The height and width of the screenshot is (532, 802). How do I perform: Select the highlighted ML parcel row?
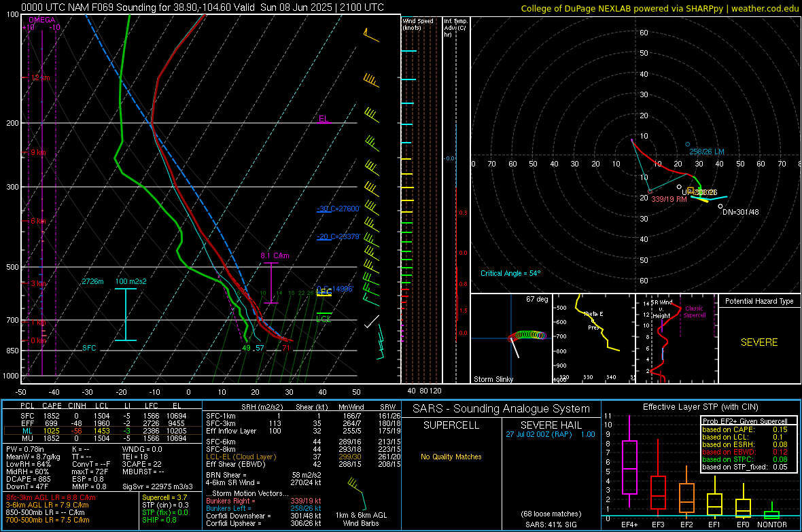(103, 431)
